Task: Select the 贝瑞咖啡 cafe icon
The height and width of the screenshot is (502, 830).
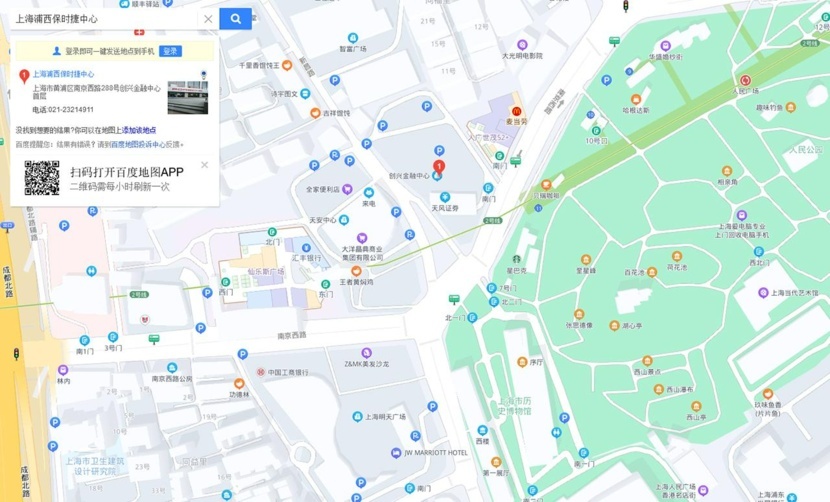Action: [546, 184]
